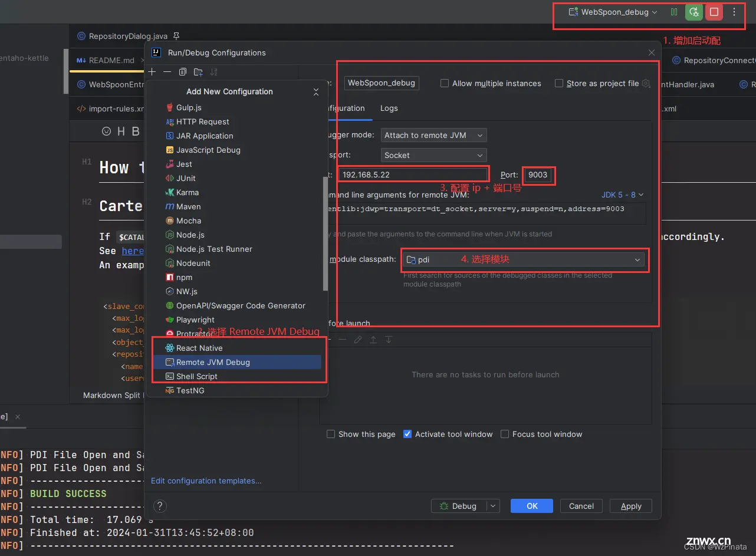Click the red stop icon in top toolbar
The height and width of the screenshot is (556, 756).
click(714, 12)
